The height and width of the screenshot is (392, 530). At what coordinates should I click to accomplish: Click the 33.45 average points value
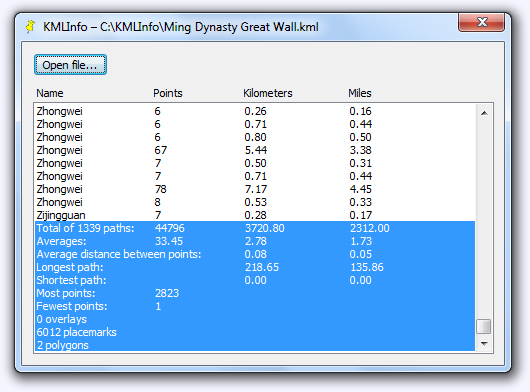click(169, 241)
